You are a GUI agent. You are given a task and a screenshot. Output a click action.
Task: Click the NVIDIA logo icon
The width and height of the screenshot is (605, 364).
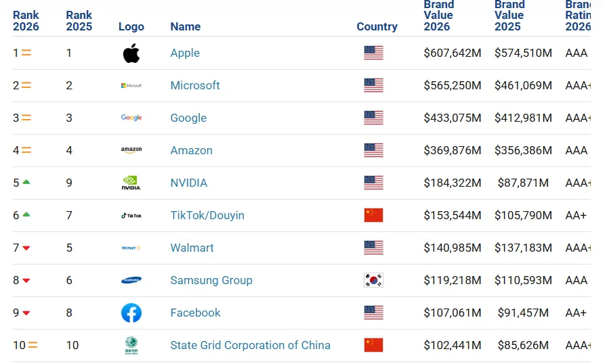pyautogui.click(x=131, y=183)
